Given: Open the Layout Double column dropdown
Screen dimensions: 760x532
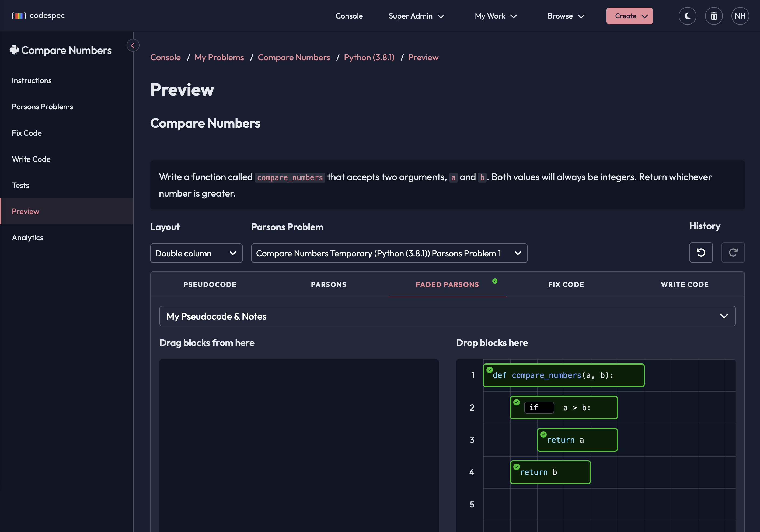Looking at the screenshot, I should click(x=196, y=253).
